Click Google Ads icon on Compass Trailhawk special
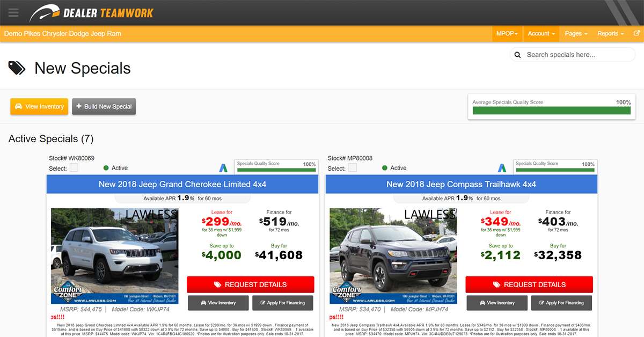This screenshot has width=644, height=337. [x=502, y=167]
